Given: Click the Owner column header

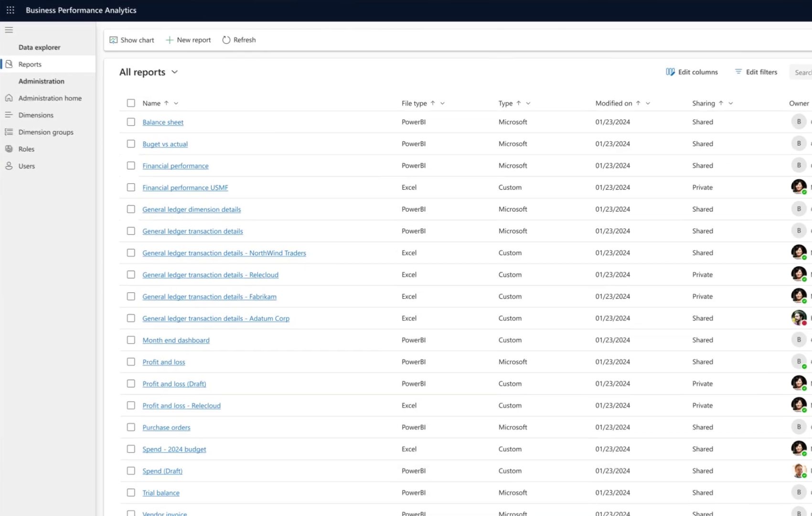Looking at the screenshot, I should (799, 103).
